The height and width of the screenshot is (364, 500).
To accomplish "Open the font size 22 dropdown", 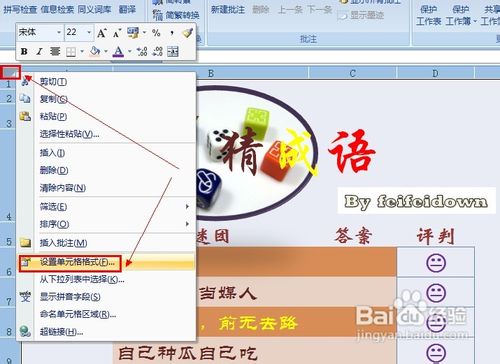I will 89,32.
